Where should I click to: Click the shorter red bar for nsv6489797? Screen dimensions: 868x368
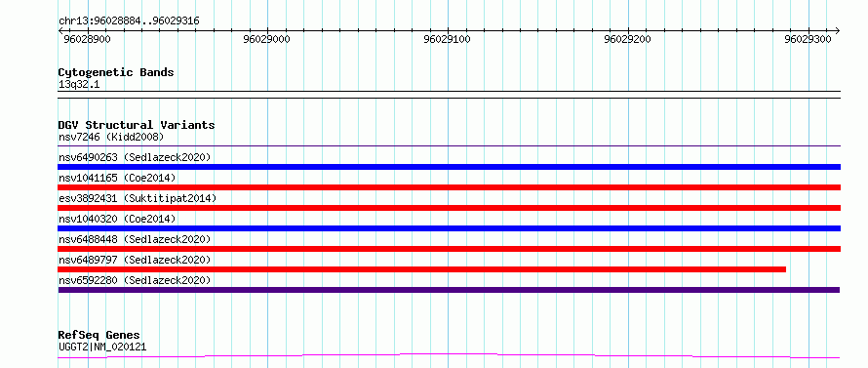pyautogui.click(x=422, y=269)
